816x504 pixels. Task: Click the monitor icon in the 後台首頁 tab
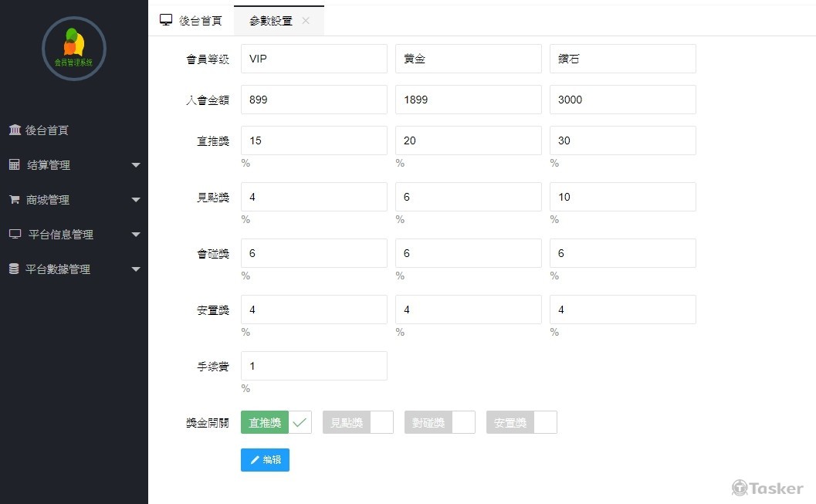point(166,20)
